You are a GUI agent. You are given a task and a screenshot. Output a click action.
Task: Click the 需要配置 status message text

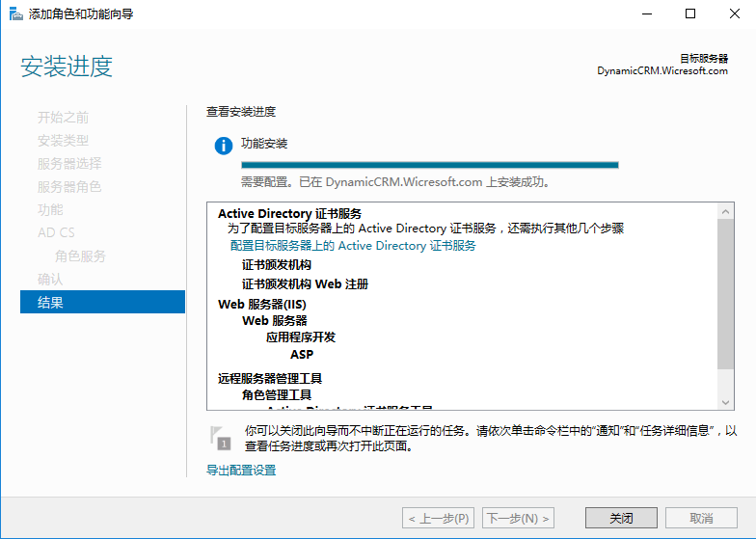395,182
